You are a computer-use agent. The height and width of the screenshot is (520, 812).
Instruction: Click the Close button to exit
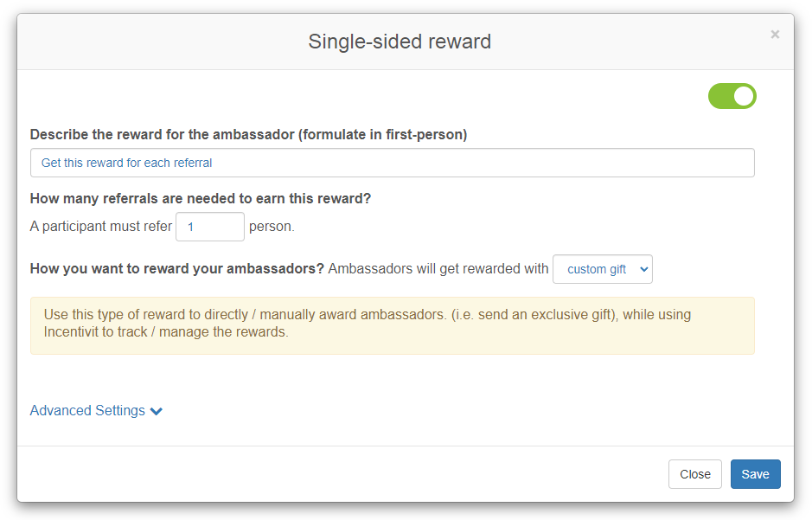coord(694,474)
